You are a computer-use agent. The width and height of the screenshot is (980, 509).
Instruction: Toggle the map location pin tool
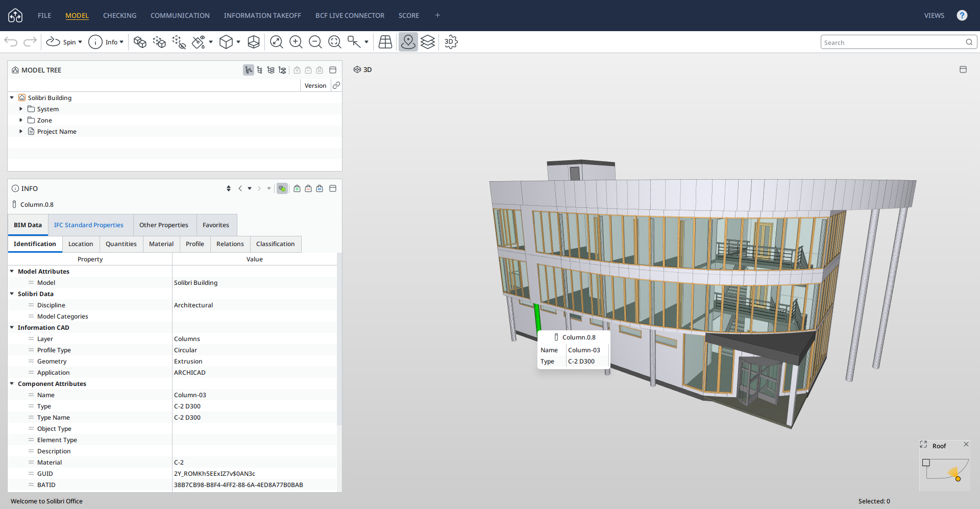pyautogui.click(x=408, y=42)
